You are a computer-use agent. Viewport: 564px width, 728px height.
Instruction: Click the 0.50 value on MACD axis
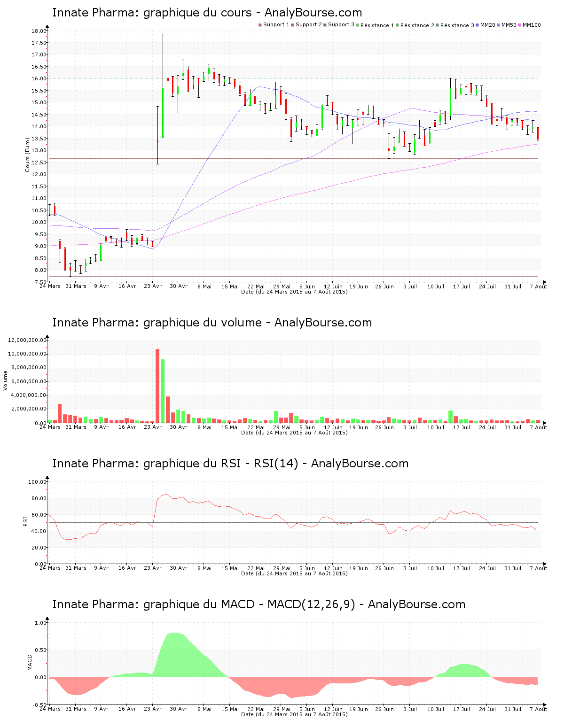[x=41, y=650]
